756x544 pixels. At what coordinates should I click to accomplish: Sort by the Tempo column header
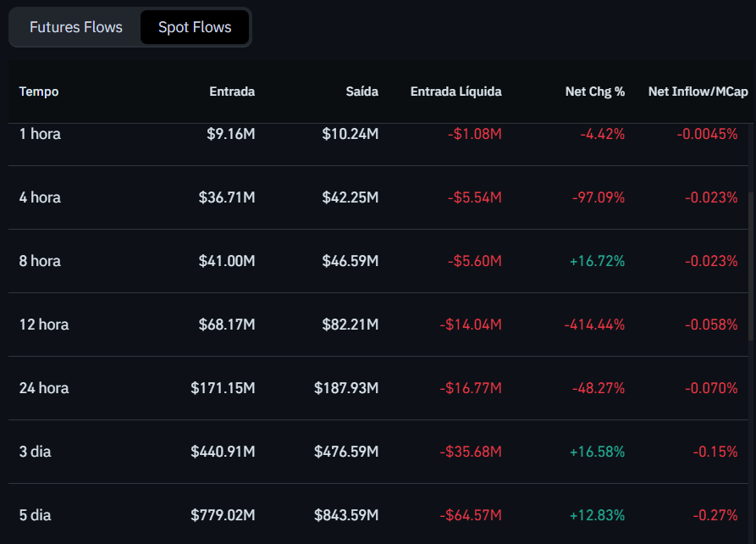point(38,92)
